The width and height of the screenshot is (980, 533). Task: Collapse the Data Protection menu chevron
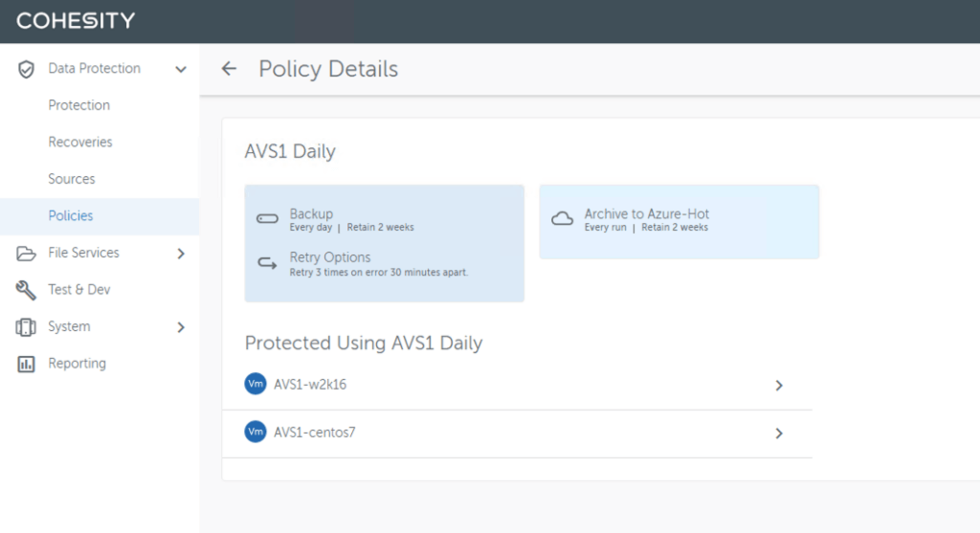pos(180,69)
